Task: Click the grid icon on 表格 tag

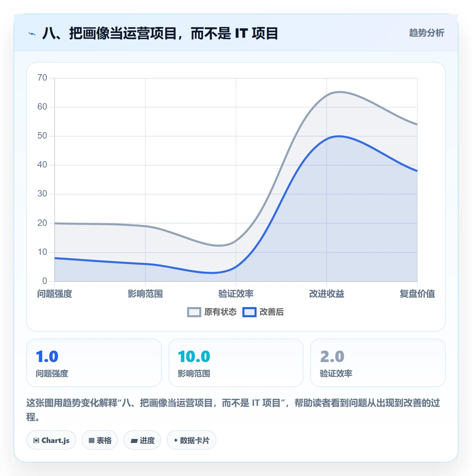Action: point(91,441)
